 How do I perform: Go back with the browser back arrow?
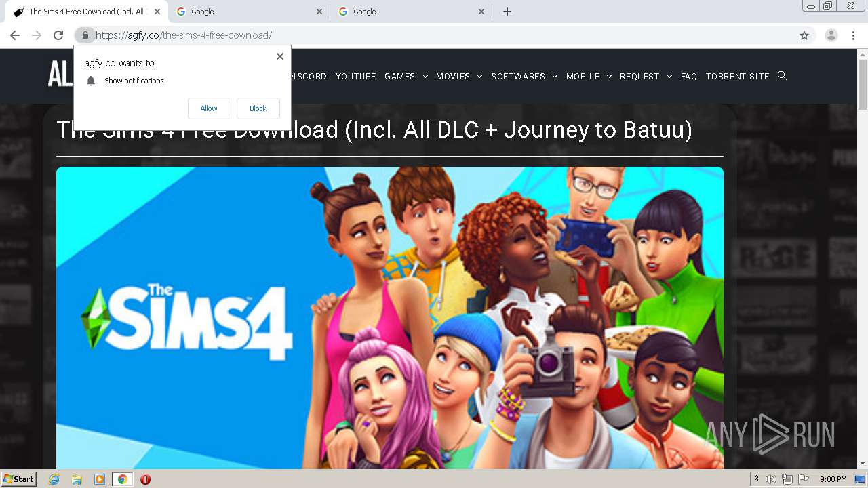click(15, 35)
